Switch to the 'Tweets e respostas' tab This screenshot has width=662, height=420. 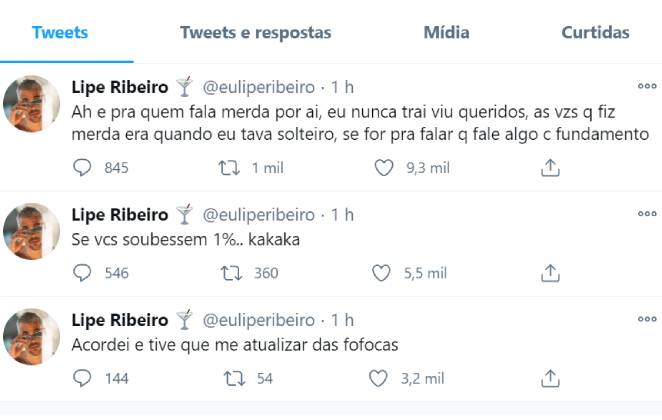click(x=255, y=33)
